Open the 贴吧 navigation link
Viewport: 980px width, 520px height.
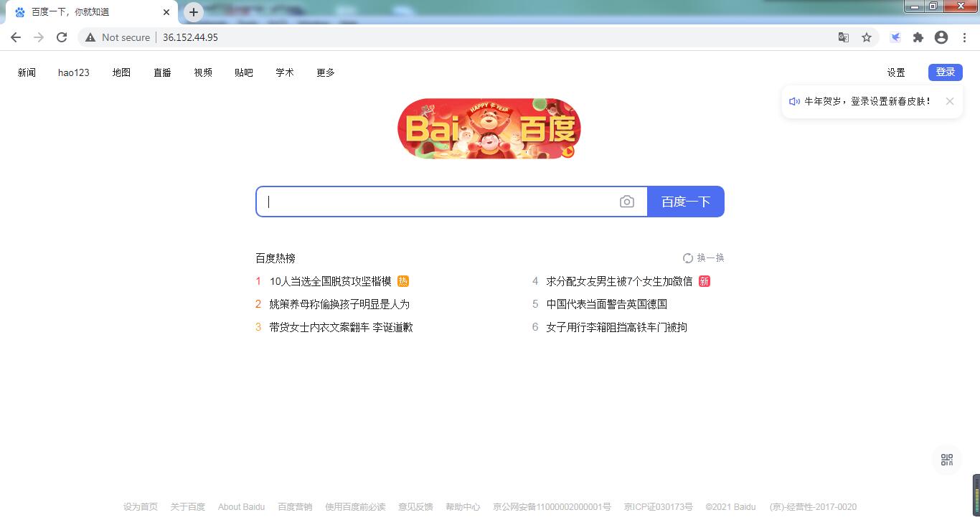click(x=244, y=72)
